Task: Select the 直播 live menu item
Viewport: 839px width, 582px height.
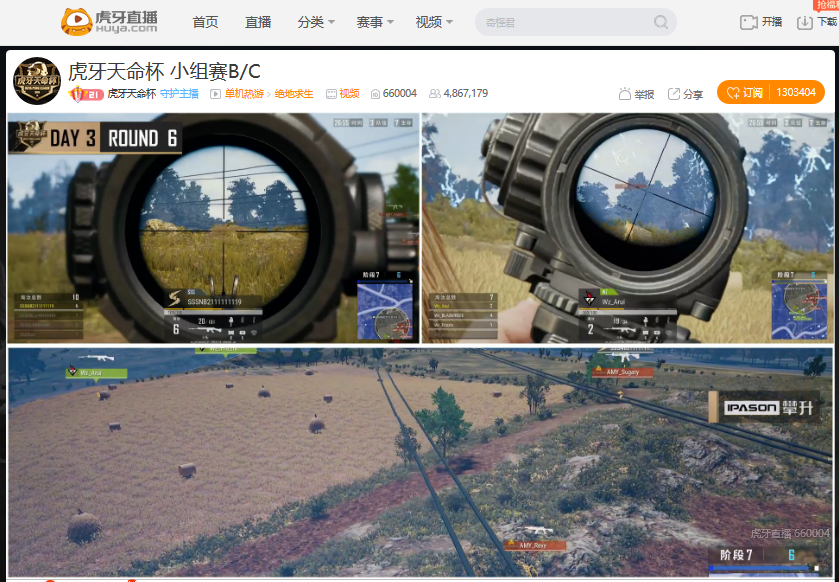Action: [x=258, y=21]
